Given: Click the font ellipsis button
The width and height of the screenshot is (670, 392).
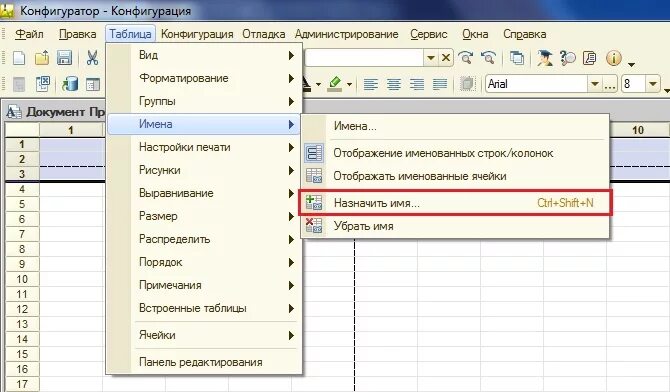Looking at the screenshot, I should point(610,84).
